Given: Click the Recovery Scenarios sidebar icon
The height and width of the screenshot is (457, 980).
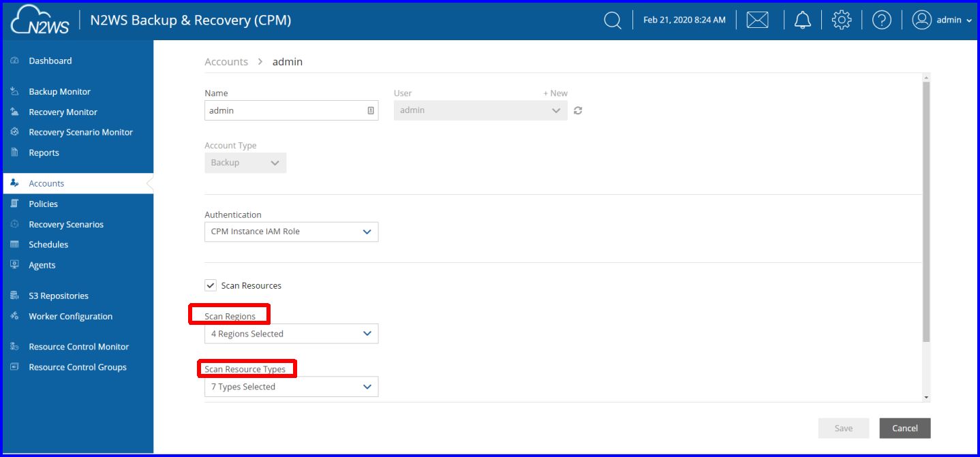Looking at the screenshot, I should pos(14,224).
